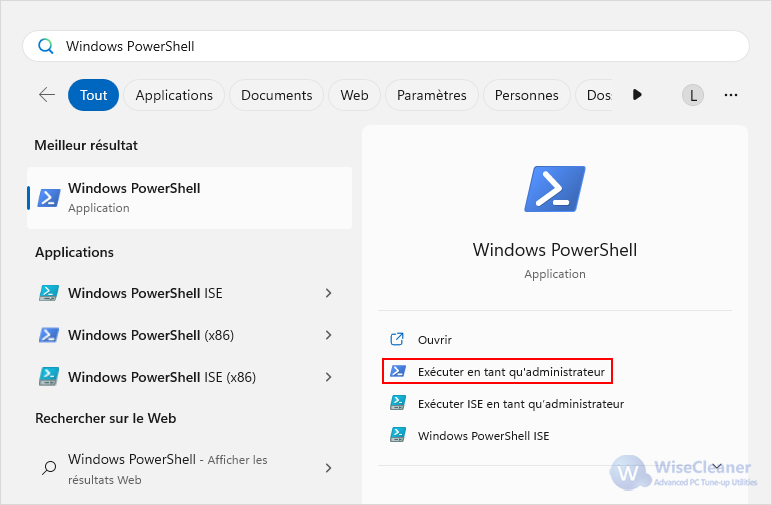Screen dimensions: 772x505
Task: Click the run ISE as administrator icon
Action: (x=398, y=403)
